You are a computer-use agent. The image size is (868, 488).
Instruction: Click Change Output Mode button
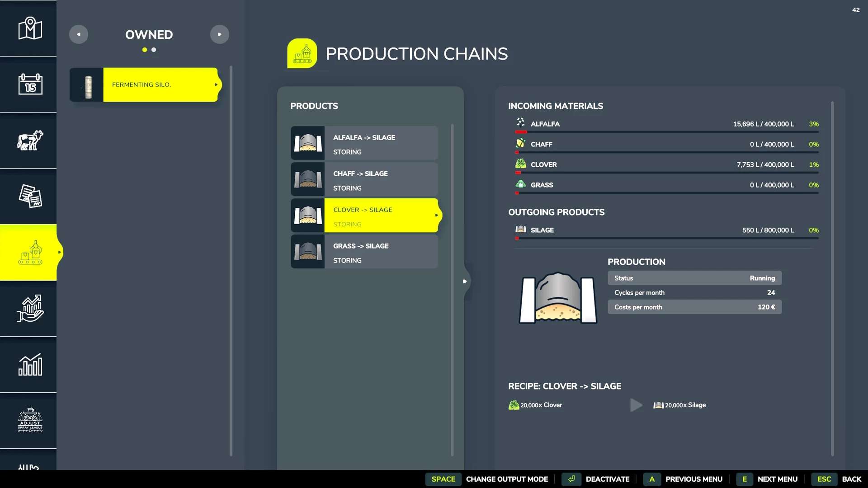[x=506, y=479]
